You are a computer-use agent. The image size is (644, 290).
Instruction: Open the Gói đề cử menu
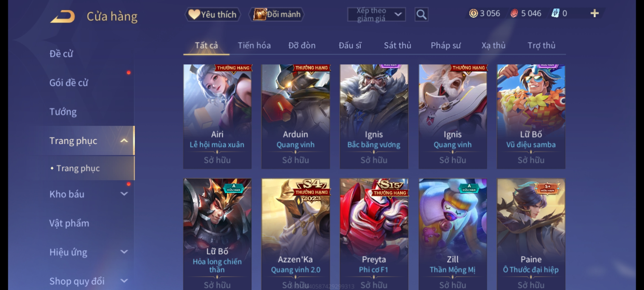69,83
